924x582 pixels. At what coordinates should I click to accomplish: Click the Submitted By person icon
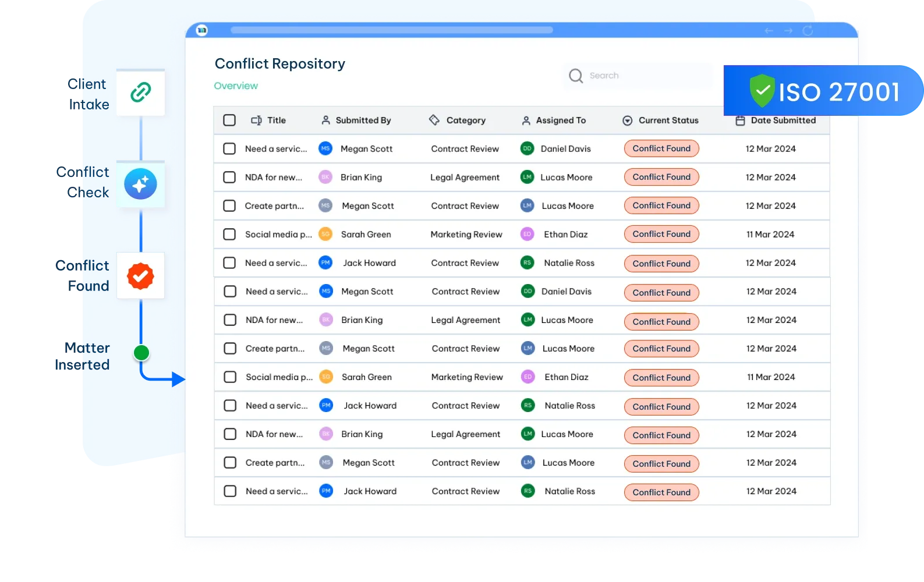326,120
